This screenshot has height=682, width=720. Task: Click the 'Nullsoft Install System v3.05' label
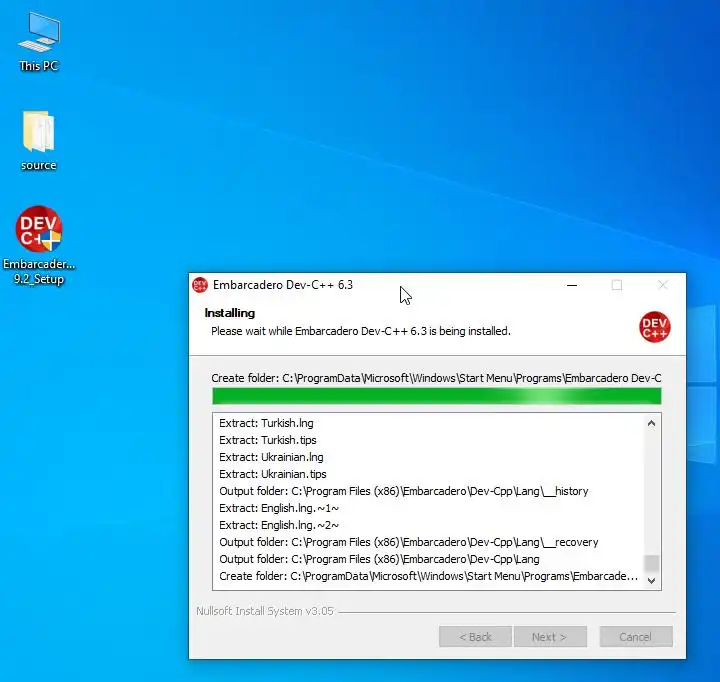click(265, 611)
